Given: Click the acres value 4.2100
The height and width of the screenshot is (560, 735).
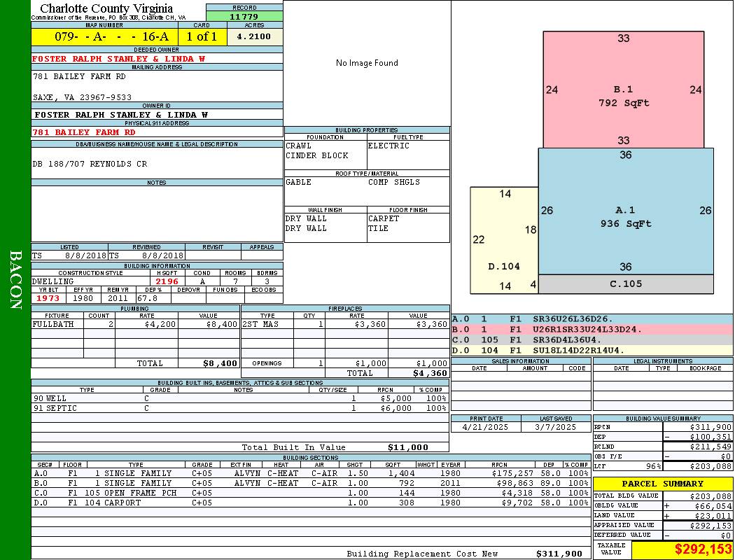Looking at the screenshot, I should (254, 36).
